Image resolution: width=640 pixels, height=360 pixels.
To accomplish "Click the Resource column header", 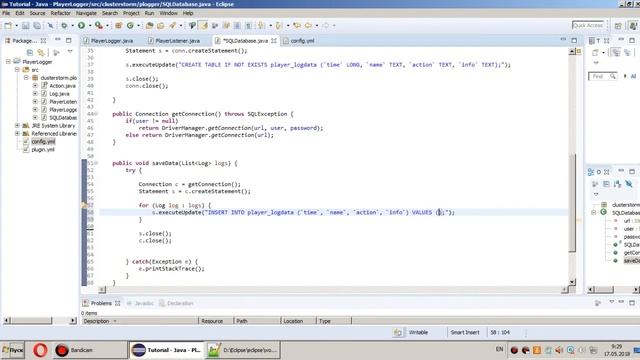I will click(x=216, y=321).
